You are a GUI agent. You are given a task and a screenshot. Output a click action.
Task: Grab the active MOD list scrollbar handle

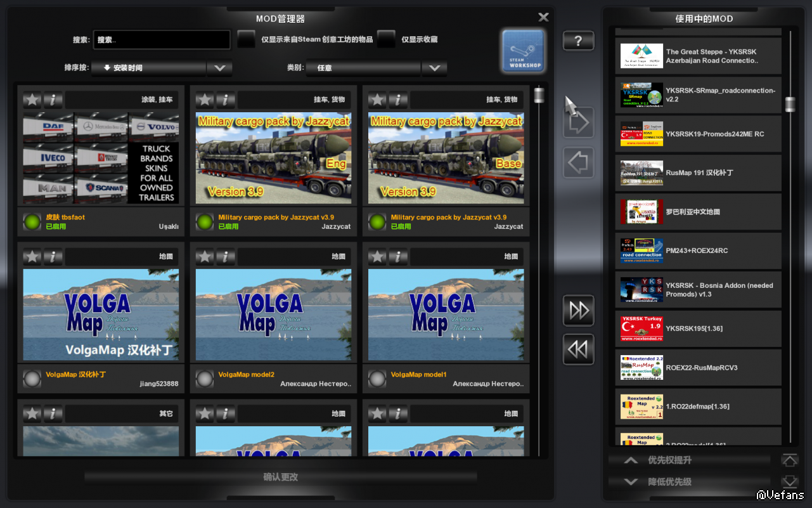(x=790, y=105)
